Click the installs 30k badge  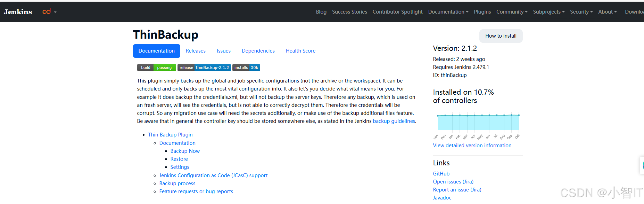tap(246, 68)
